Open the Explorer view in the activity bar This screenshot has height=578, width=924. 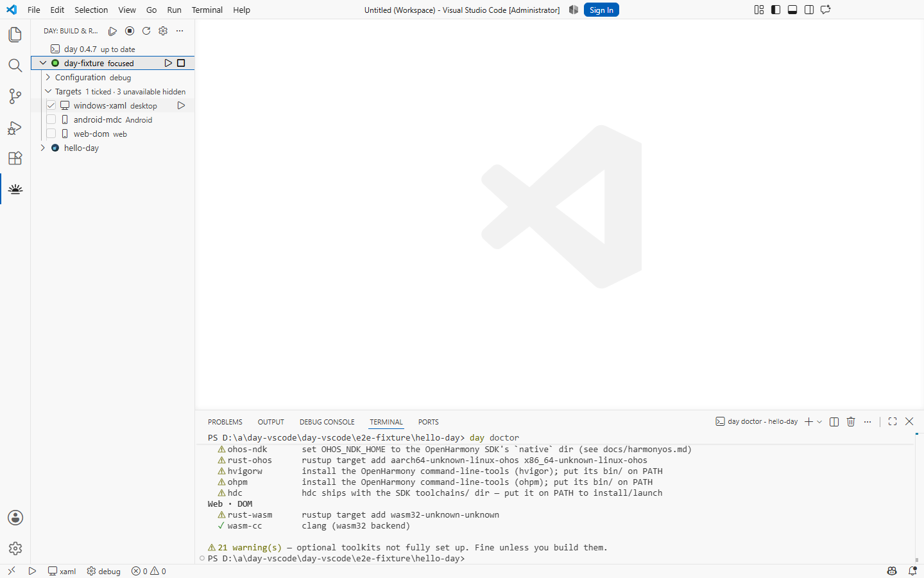(15, 35)
